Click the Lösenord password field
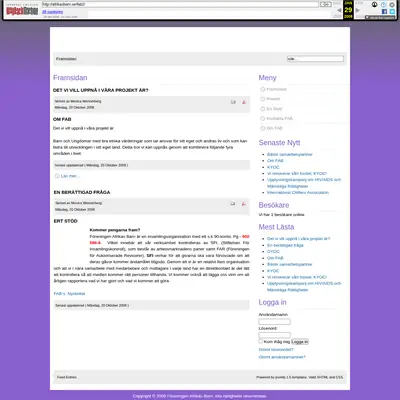Viewport: 400px width, 400px height. (x=275, y=335)
